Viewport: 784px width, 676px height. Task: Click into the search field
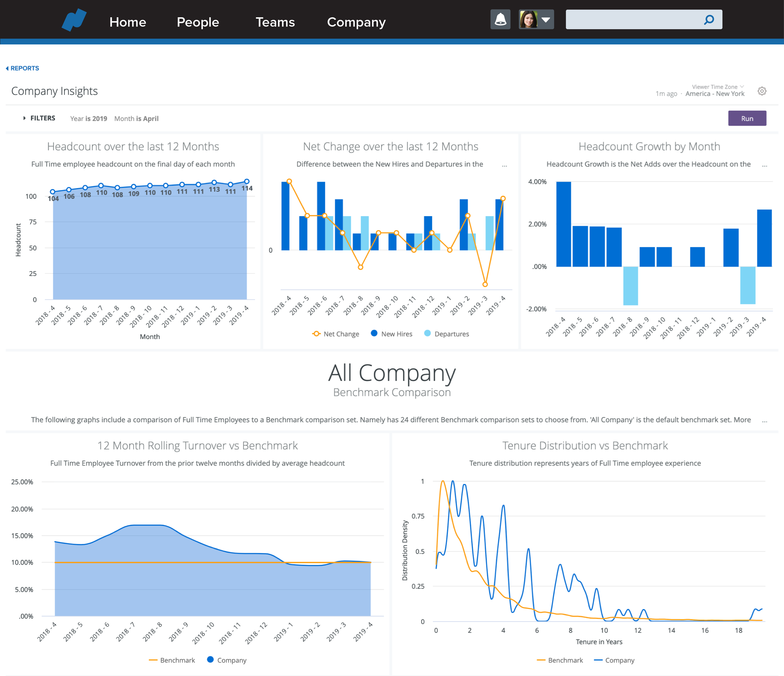click(632, 19)
